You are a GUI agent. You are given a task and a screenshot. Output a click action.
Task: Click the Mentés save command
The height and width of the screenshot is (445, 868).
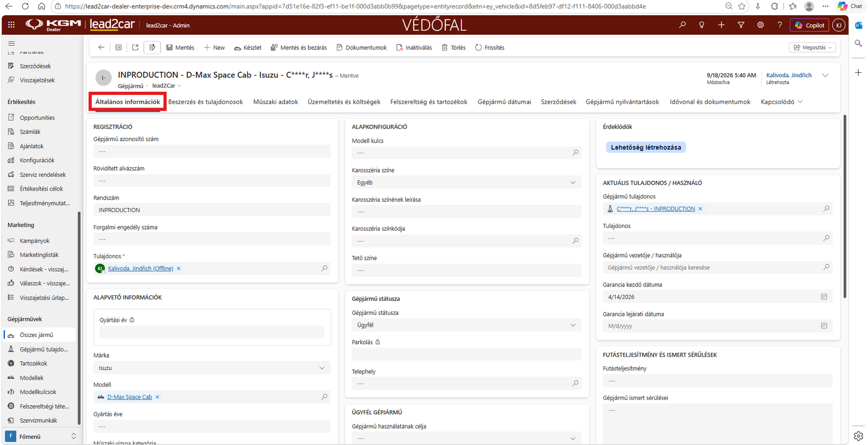click(180, 48)
